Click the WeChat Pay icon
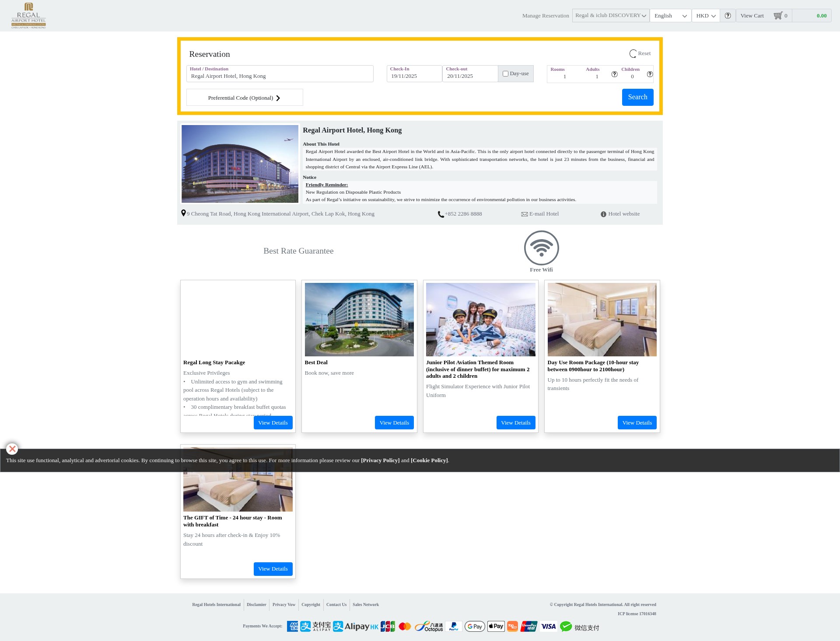 [x=579, y=627]
